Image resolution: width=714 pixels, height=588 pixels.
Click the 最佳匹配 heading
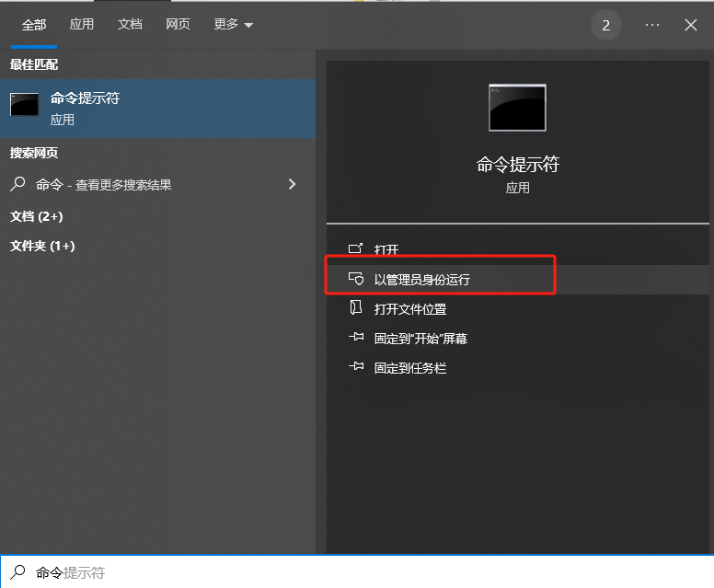34,64
